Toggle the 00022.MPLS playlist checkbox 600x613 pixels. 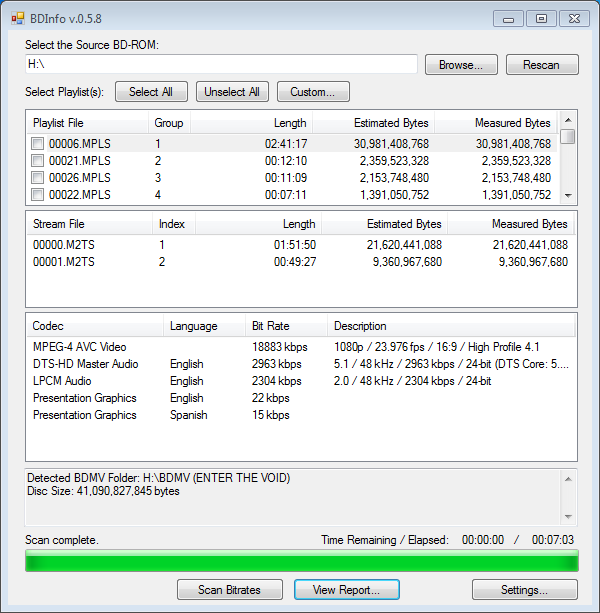[38, 195]
